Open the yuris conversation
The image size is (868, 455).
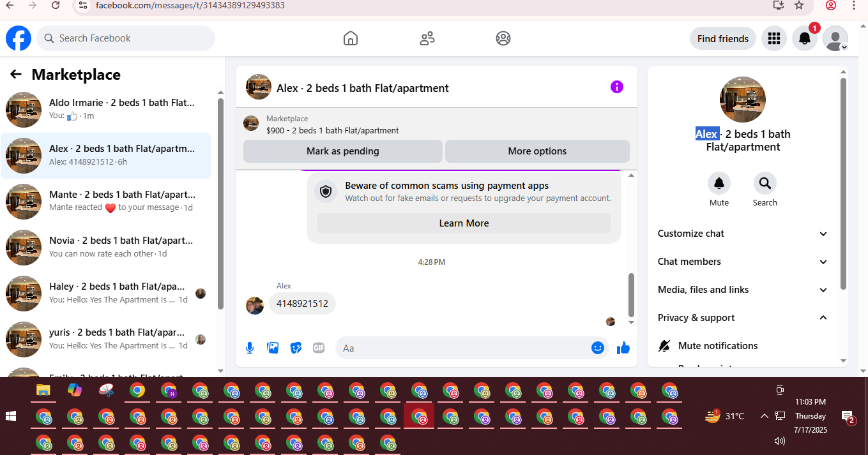[106, 339]
